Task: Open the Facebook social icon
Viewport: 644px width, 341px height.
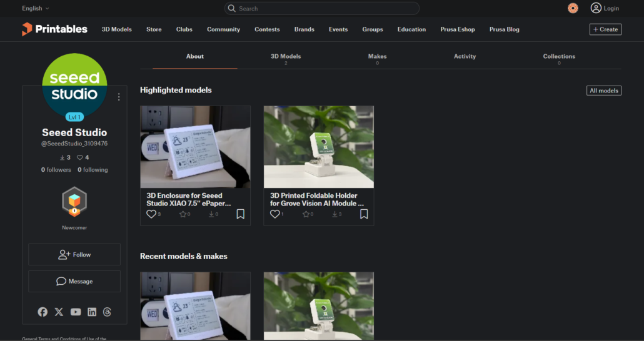Action: tap(43, 312)
